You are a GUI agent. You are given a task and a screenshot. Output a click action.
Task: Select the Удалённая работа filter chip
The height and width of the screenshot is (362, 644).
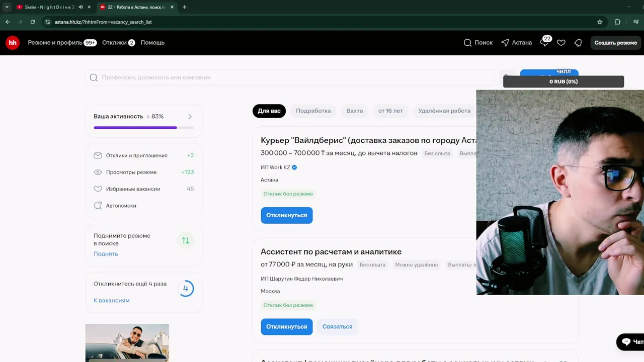point(444,111)
